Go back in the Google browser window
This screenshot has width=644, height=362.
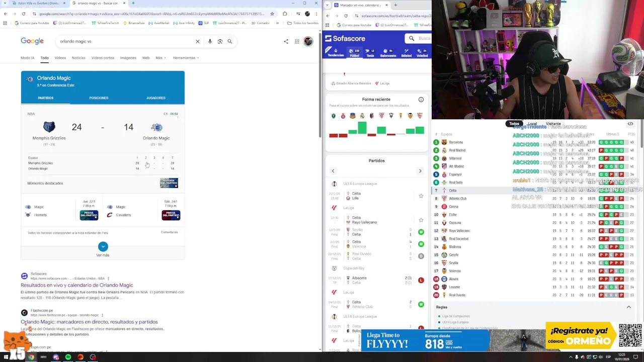click(6, 14)
